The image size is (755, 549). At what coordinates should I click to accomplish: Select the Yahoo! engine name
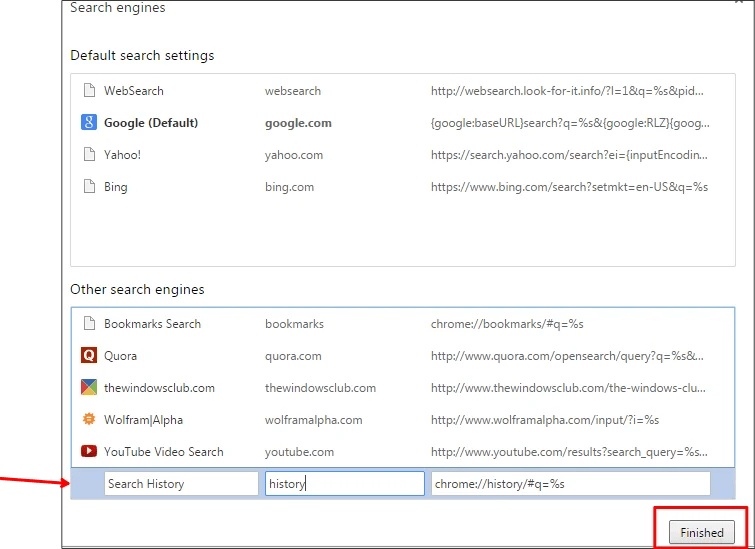click(x=122, y=155)
